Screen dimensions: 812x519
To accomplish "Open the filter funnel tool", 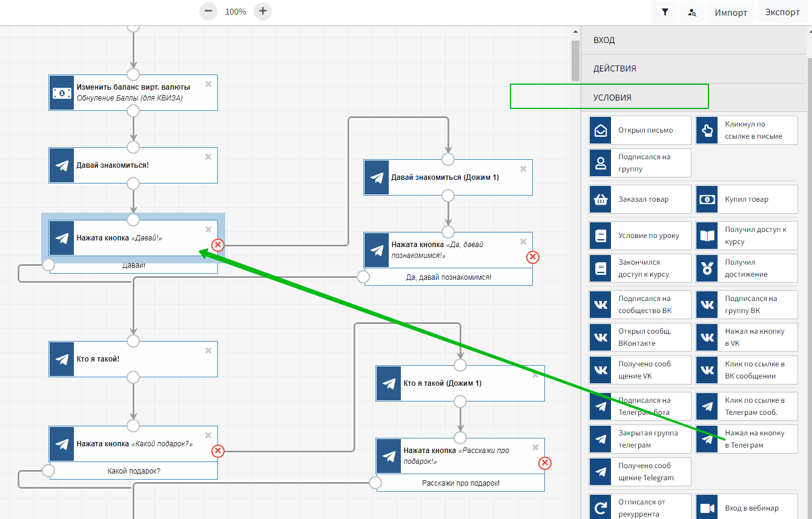I will click(665, 12).
